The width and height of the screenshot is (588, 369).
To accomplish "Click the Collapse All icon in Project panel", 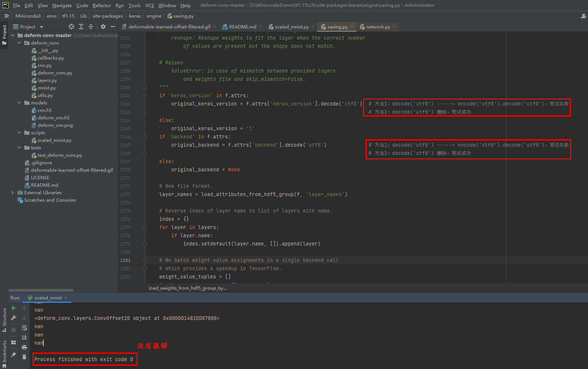I will coord(91,27).
